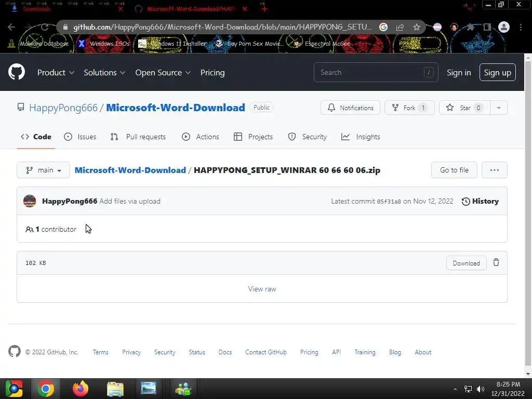Switch to the Code tab
The image size is (532, 399).
point(36,137)
